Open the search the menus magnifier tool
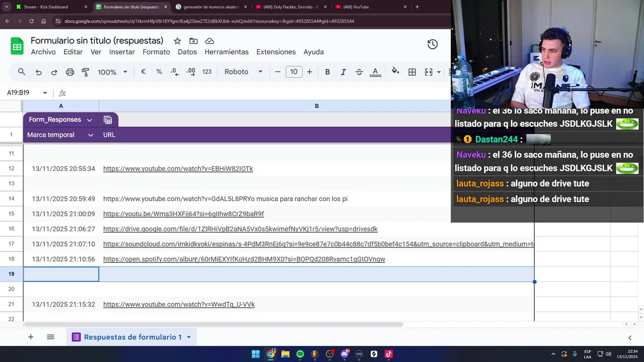This screenshot has height=362, width=644. click(22, 72)
